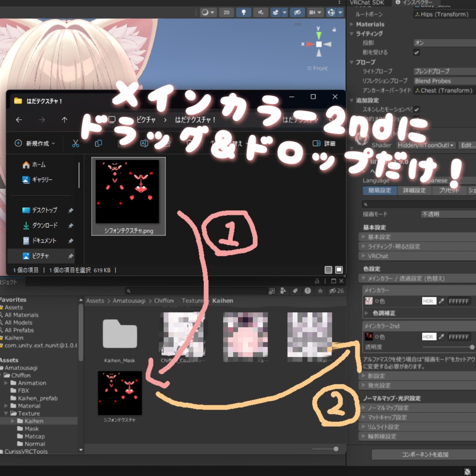Click the Edit button next to Shader
Viewport: 476px width, 476px height.
click(x=468, y=145)
